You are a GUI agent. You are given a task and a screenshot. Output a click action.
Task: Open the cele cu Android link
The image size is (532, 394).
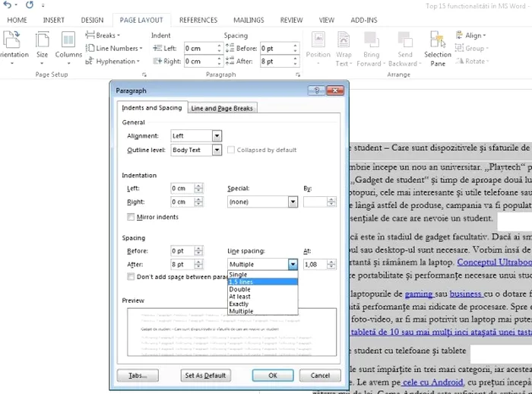tap(433, 383)
